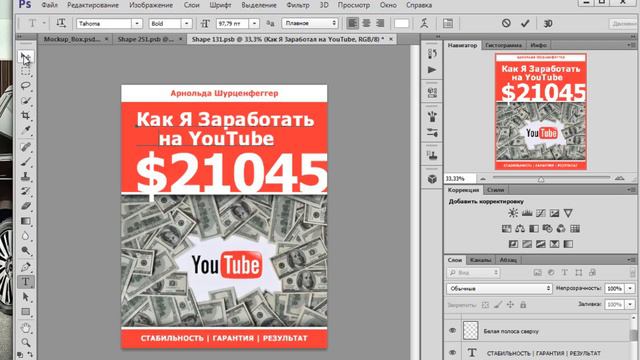640x360 pixels.
Task: Select the Eyedropper tool
Action: [25, 130]
